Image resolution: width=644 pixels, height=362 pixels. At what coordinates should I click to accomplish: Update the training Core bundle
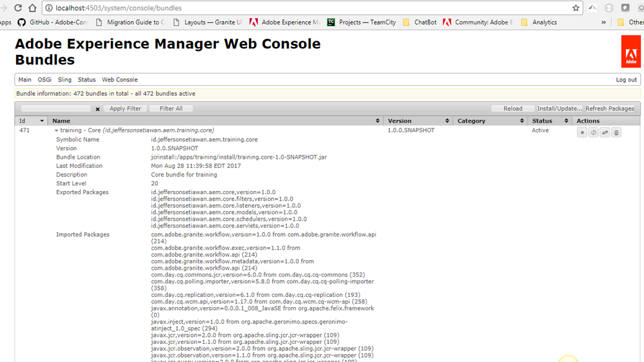605,132
